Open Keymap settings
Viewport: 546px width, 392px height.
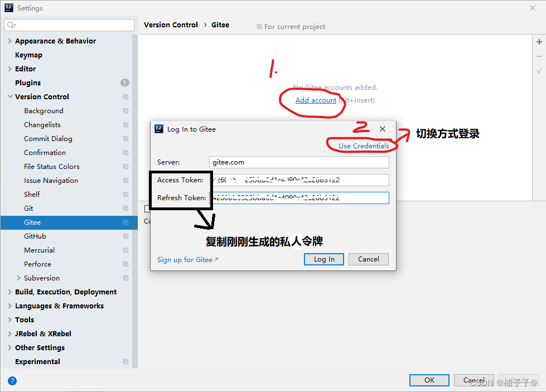[28, 55]
